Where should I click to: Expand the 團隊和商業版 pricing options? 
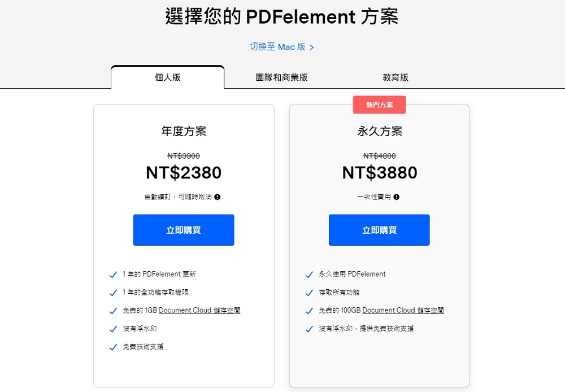[281, 77]
